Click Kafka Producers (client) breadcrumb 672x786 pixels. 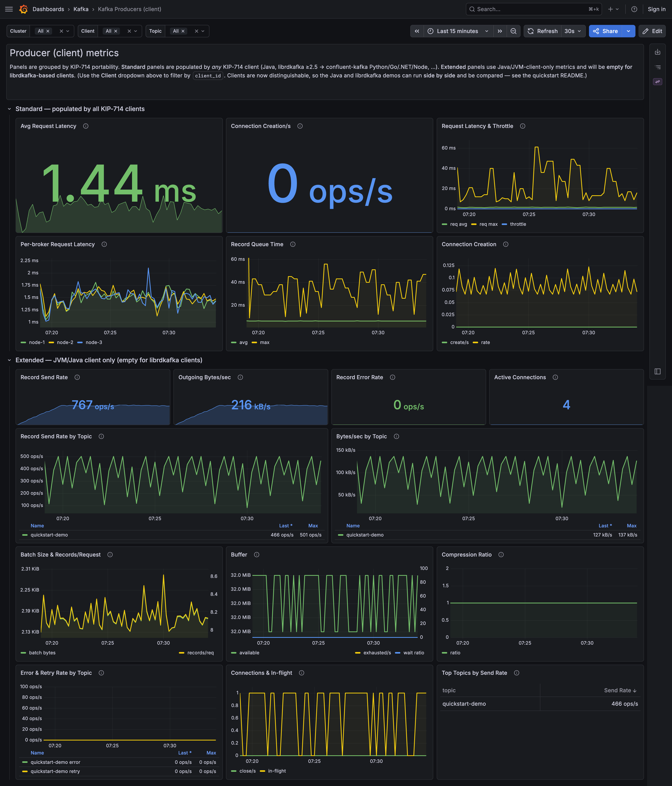tap(129, 9)
